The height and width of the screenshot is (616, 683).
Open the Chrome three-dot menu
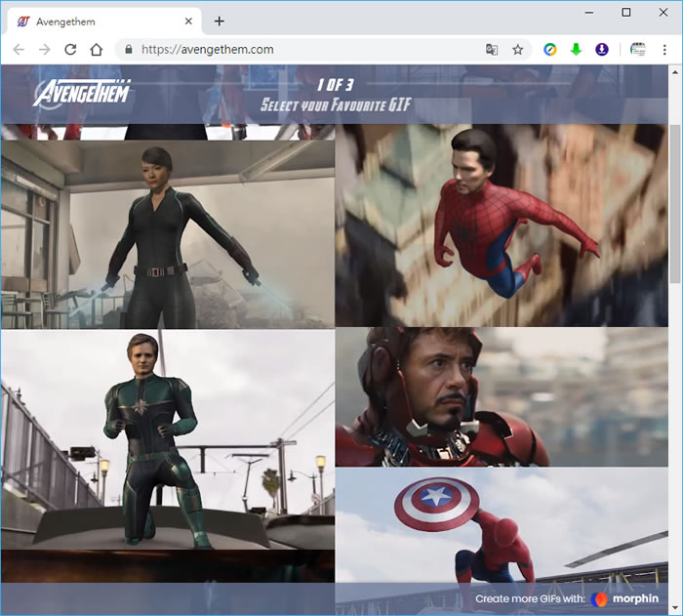click(664, 50)
